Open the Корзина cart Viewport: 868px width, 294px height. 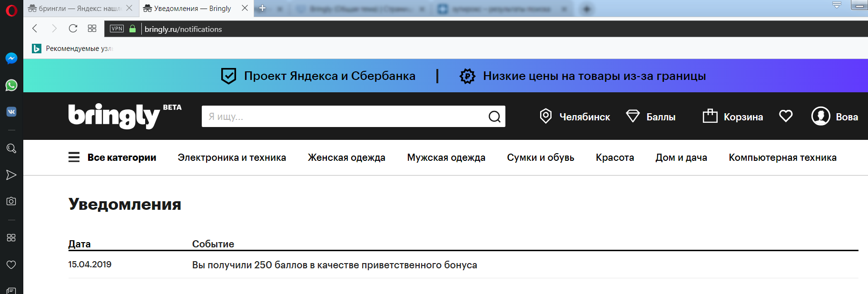733,117
